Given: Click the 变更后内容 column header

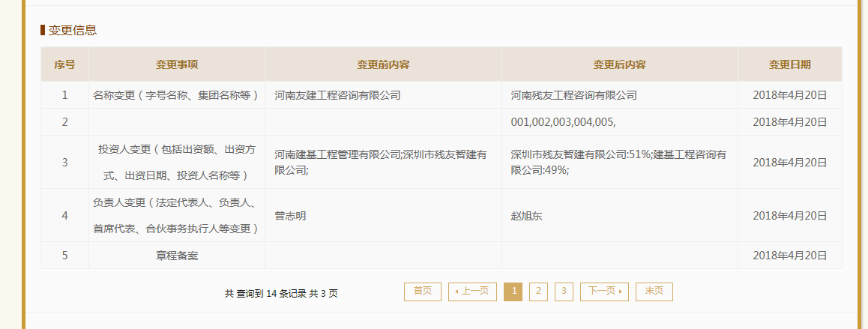Looking at the screenshot, I should (619, 64).
